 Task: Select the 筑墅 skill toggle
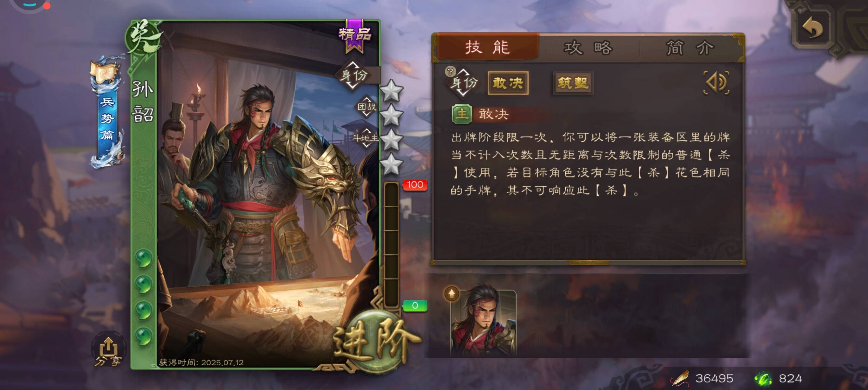coord(573,83)
